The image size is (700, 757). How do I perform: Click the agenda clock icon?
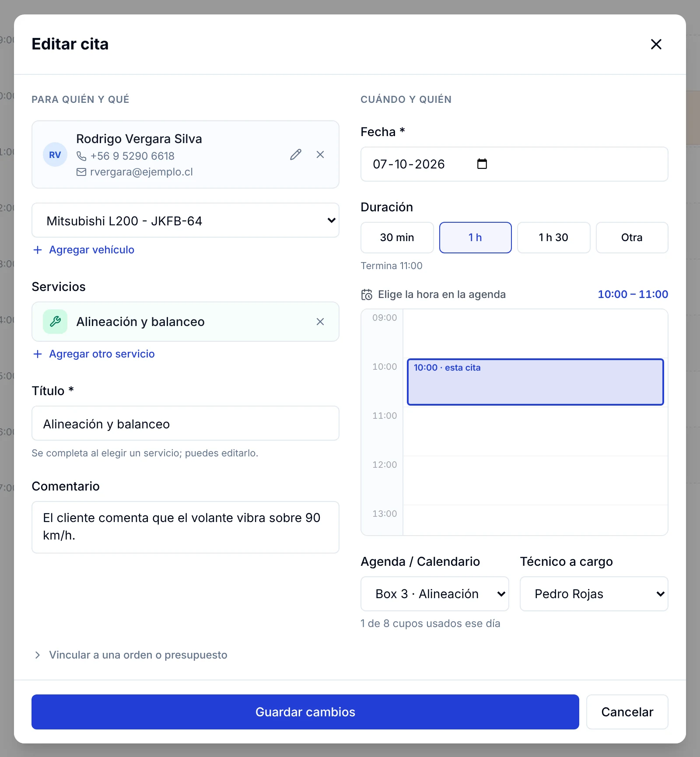point(367,294)
